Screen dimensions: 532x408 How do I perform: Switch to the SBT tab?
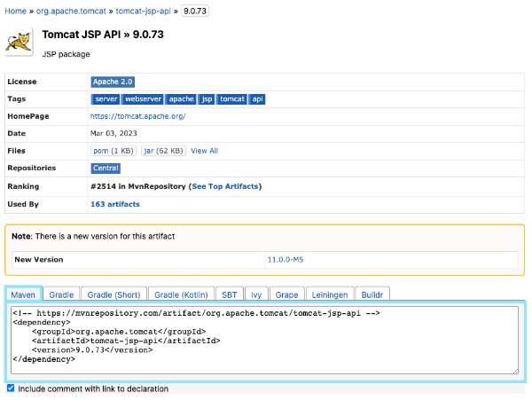click(x=230, y=294)
